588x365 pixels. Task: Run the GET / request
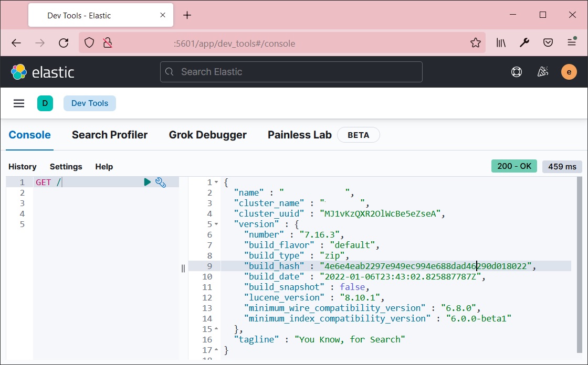pyautogui.click(x=148, y=182)
